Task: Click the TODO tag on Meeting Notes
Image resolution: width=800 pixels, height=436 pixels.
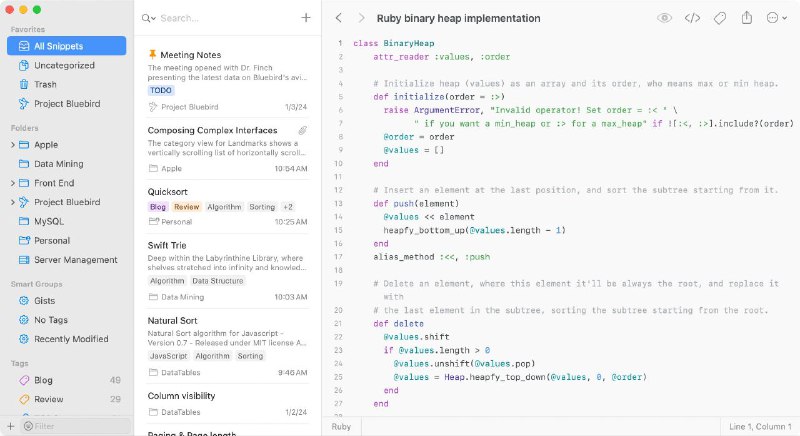Action: [x=160, y=90]
